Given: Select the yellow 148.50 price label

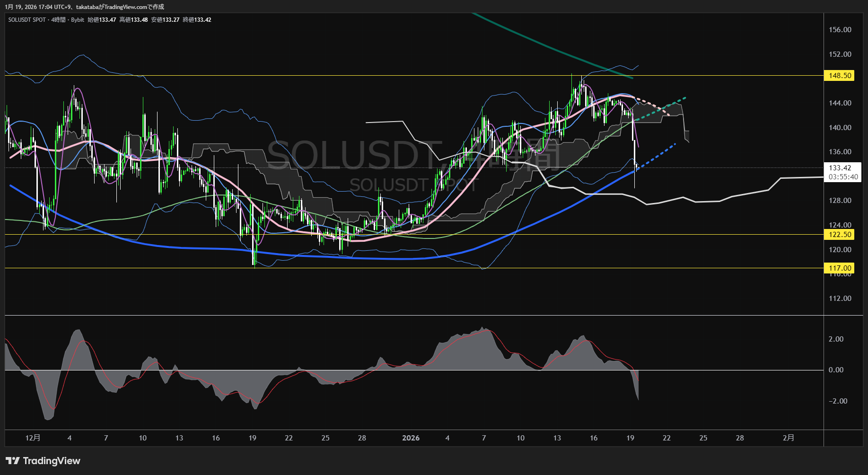Looking at the screenshot, I should [x=839, y=76].
